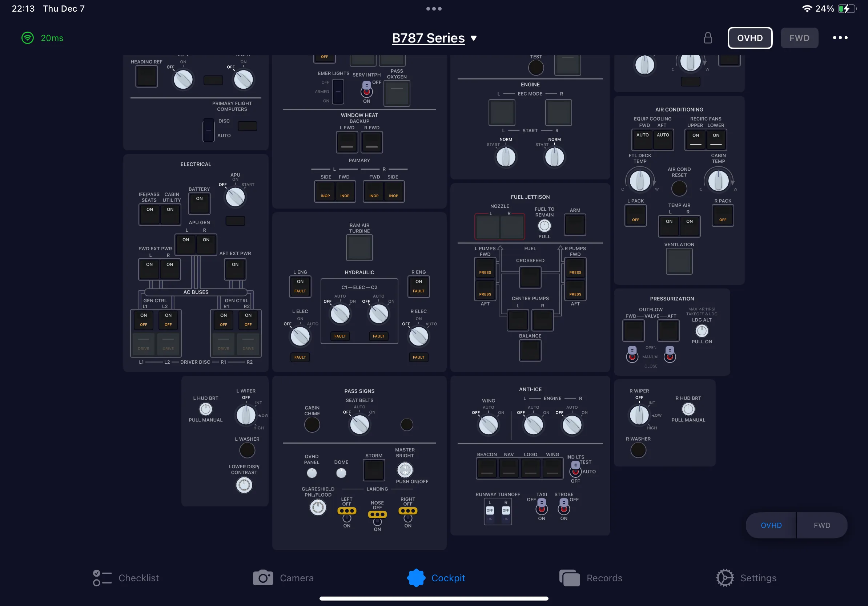The height and width of the screenshot is (606, 868).
Task: Toggle the L PUMPS FWD fuel switch
Action: click(485, 268)
